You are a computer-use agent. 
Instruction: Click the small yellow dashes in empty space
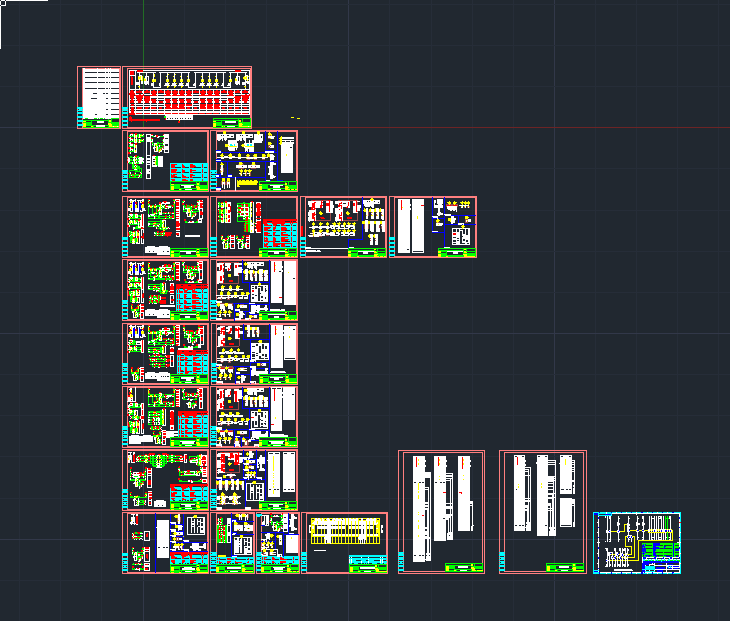click(x=295, y=118)
